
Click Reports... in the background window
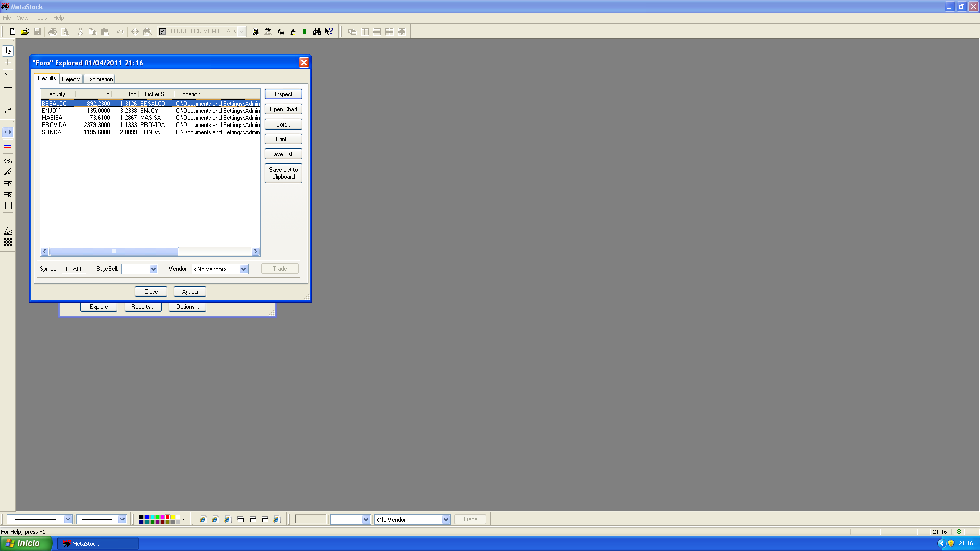[x=143, y=307]
